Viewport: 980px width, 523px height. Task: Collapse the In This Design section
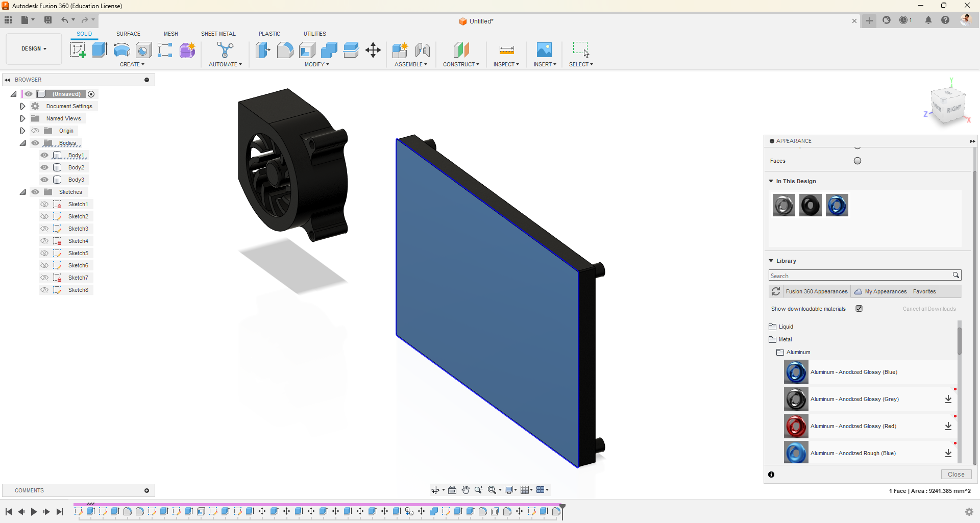pyautogui.click(x=771, y=181)
